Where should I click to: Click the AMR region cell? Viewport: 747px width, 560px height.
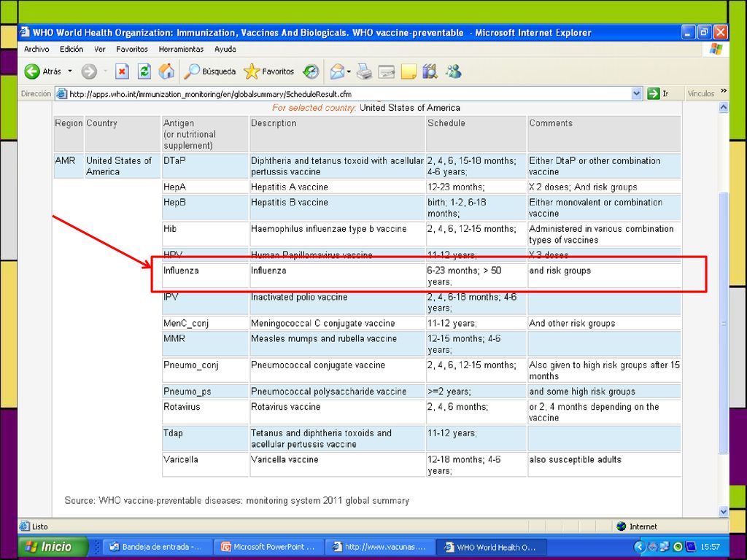pos(69,166)
